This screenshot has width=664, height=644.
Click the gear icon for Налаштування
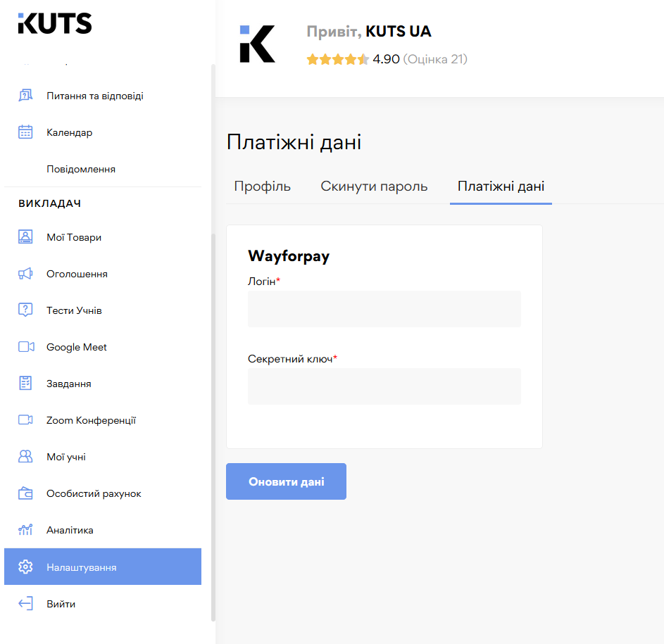(x=25, y=567)
